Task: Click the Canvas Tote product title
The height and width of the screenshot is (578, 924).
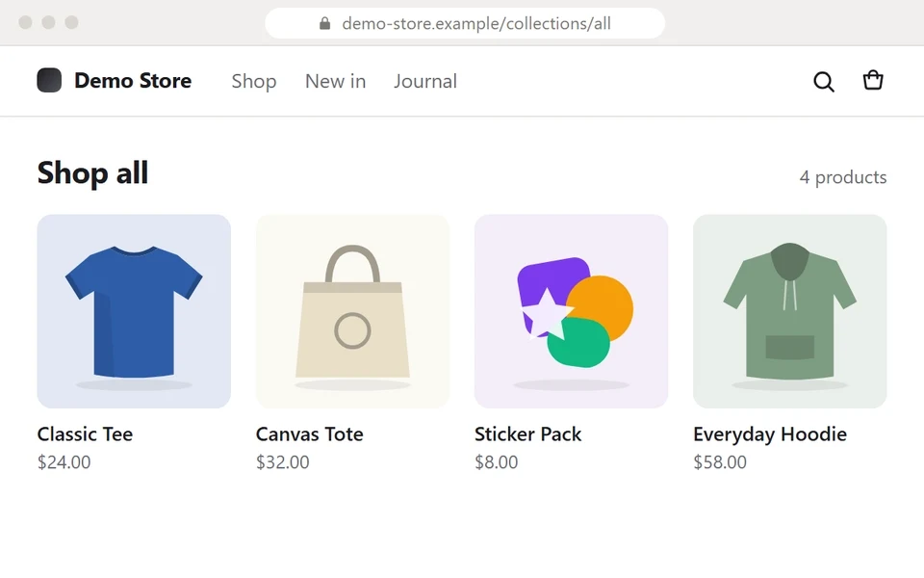Action: point(309,434)
